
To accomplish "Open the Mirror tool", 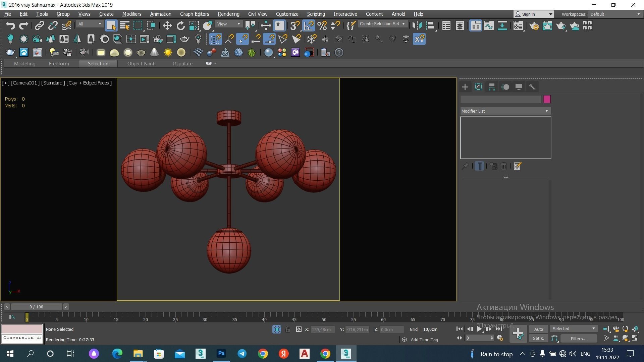I will pyautogui.click(x=417, y=26).
